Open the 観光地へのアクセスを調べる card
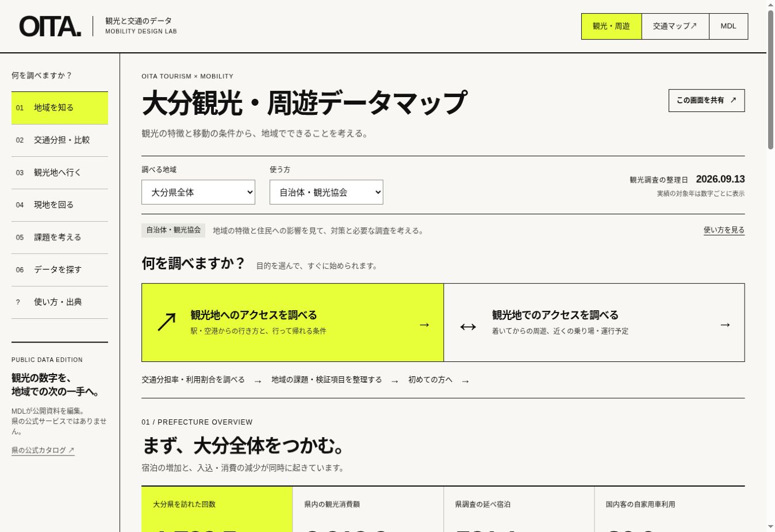Viewport: 775px width, 532px height. (293, 322)
